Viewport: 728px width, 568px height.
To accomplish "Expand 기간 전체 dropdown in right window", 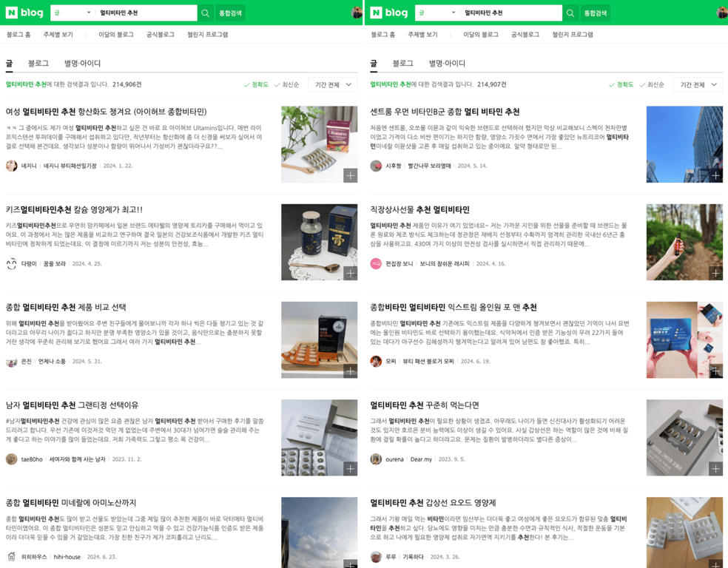I will tap(698, 84).
